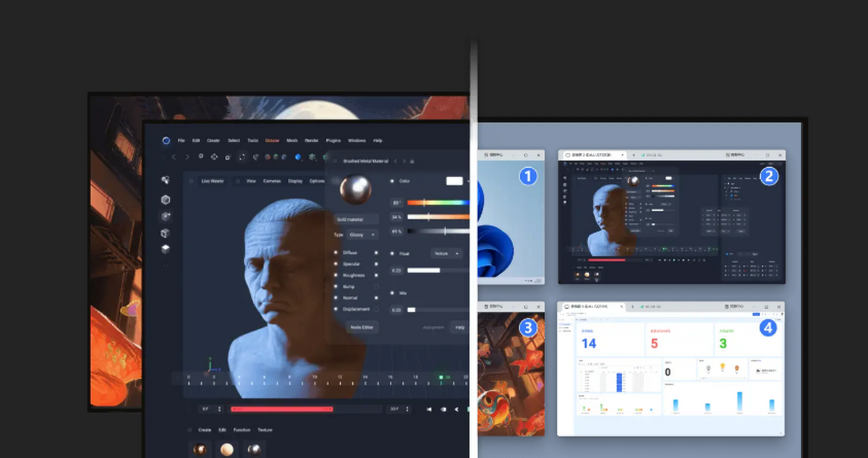Screen dimensions: 868x458
Task: Click the solid white cube sidebar icon
Action: point(166,249)
